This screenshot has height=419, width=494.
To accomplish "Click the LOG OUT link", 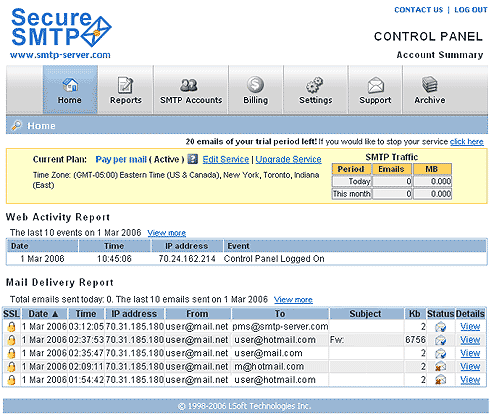I will (x=471, y=10).
